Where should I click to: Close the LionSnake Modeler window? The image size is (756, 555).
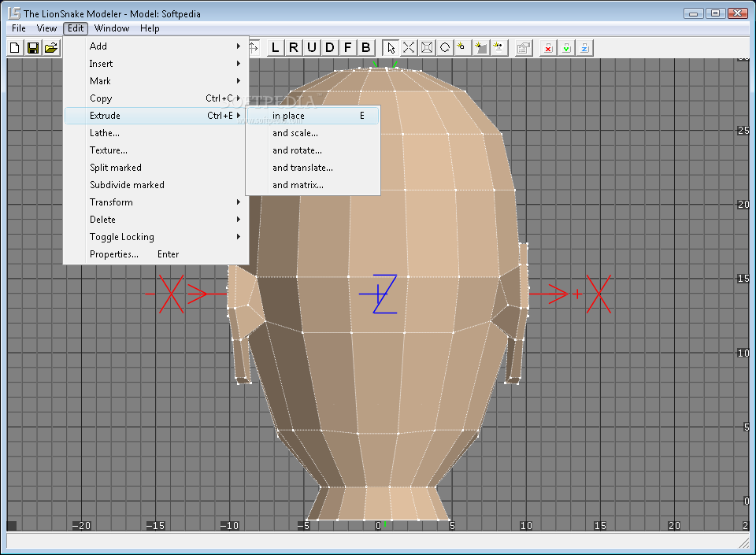[x=738, y=13]
